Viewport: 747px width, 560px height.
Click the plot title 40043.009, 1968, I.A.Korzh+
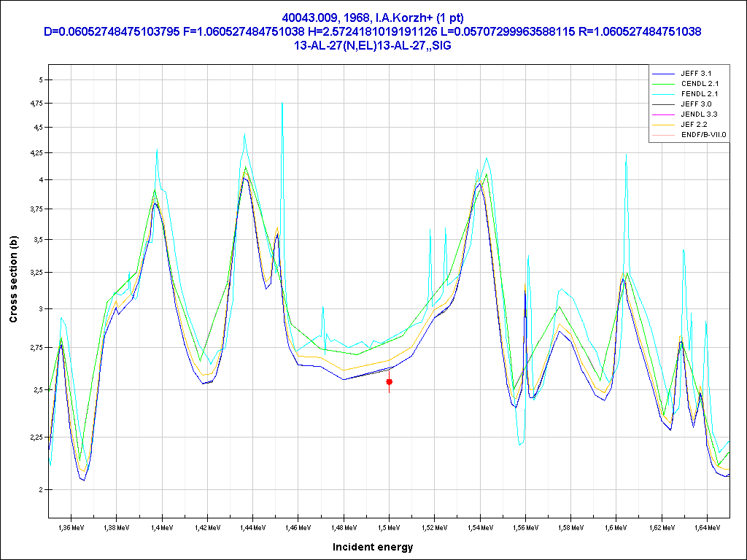(x=373, y=17)
